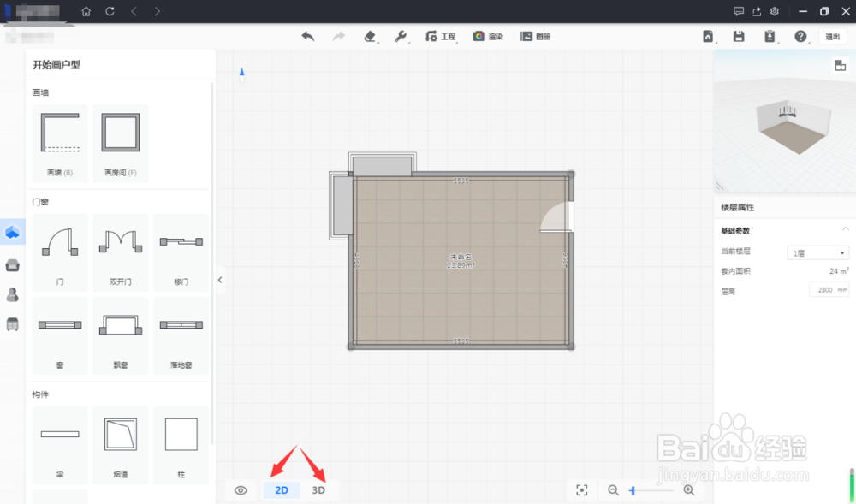This screenshot has width=856, height=504.
Task: Click the clipboard download icon
Action: (x=770, y=37)
